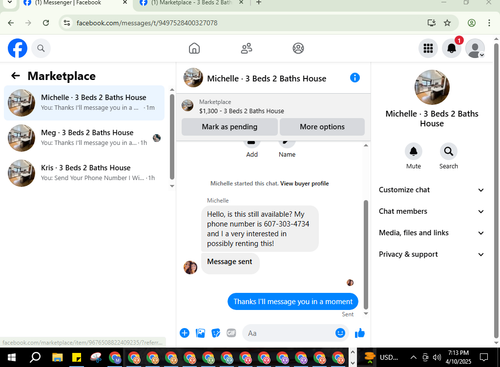Select Meg - 3 Beds 2 Baths House conversation

click(x=84, y=138)
